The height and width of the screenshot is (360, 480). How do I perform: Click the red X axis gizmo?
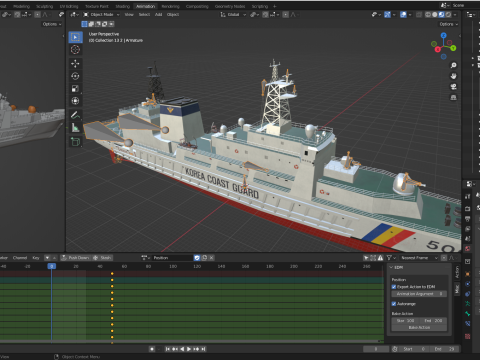click(438, 49)
